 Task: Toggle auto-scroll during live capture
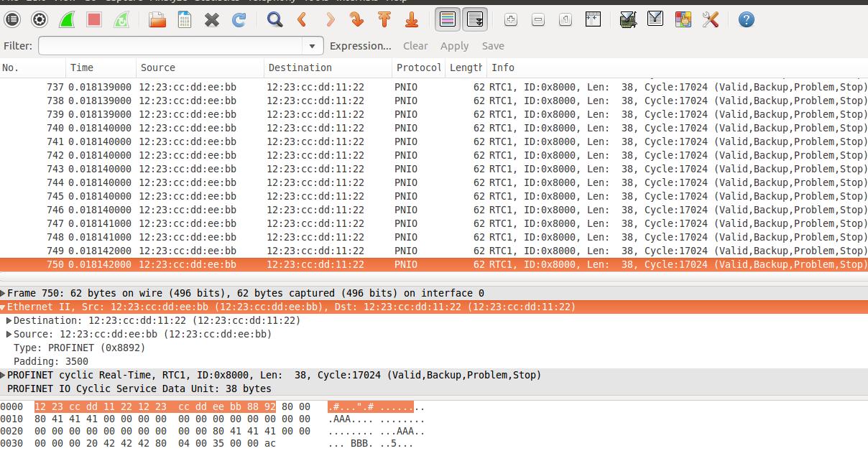click(x=475, y=19)
